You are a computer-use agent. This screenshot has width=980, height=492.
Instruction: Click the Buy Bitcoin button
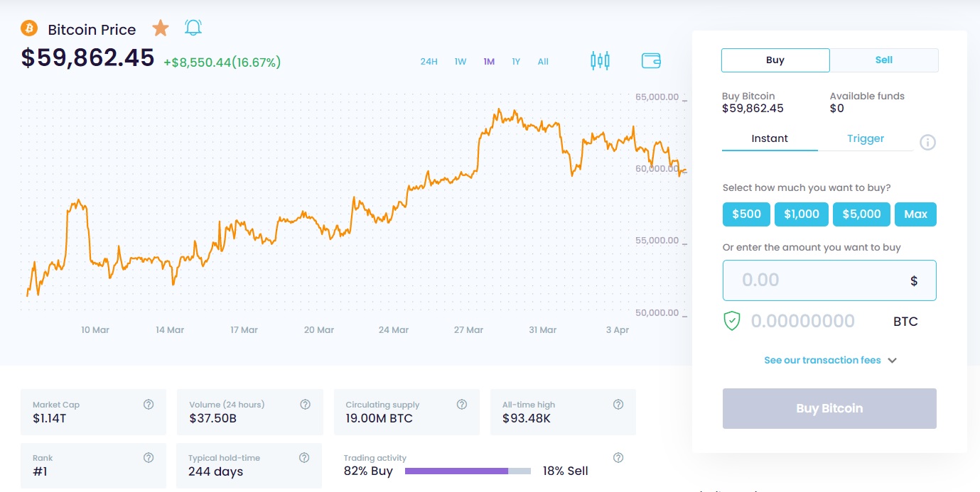click(x=829, y=408)
